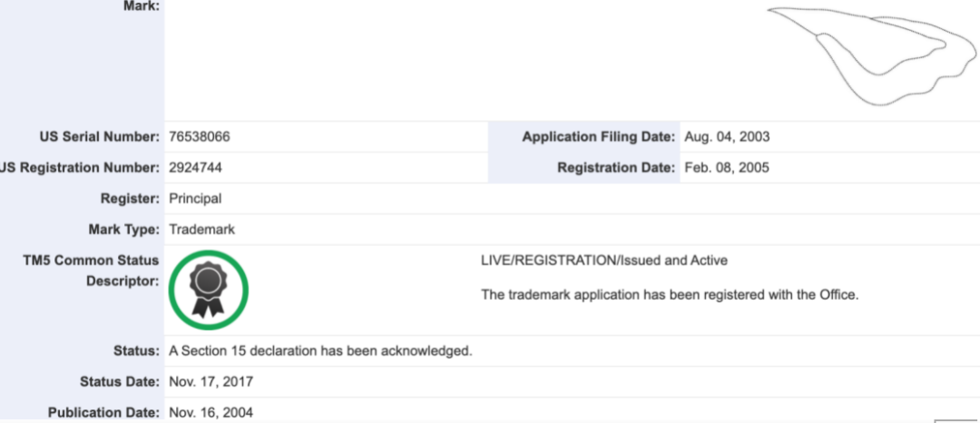The height and width of the screenshot is (423, 980).
Task: Click the Aug. 04, 2003 filing date
Action: click(x=727, y=137)
